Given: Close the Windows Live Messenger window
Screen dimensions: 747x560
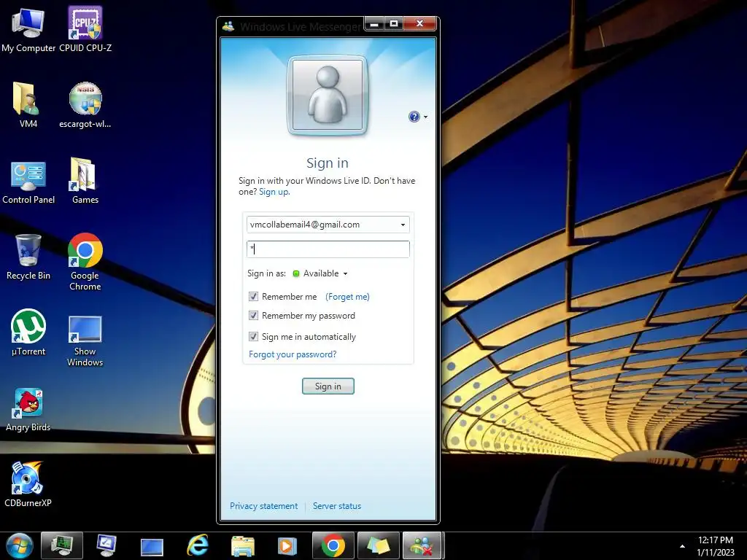Looking at the screenshot, I should point(419,23).
